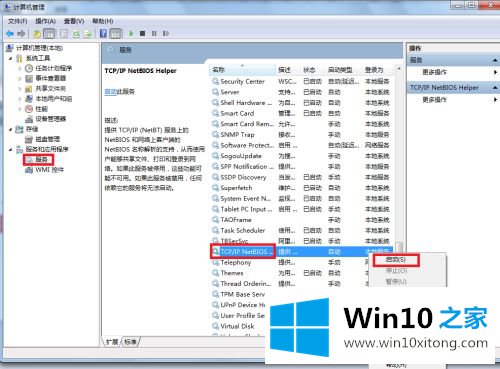Open the 文件(F) menu
The image size is (500, 369).
(17, 21)
